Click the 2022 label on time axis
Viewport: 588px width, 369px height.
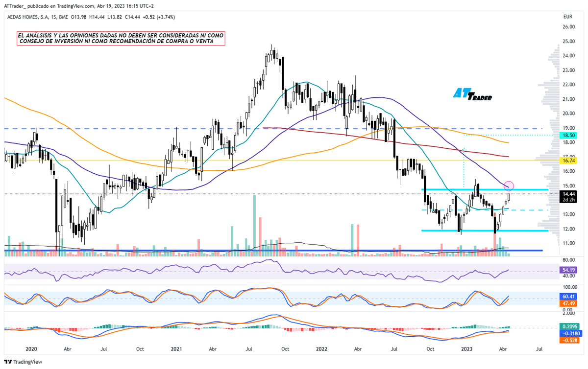point(321,349)
